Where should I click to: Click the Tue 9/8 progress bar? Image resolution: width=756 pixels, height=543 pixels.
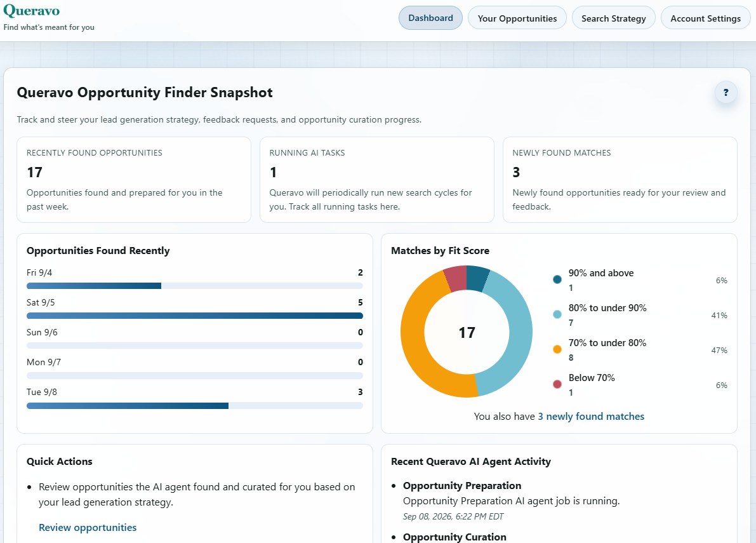coord(194,406)
